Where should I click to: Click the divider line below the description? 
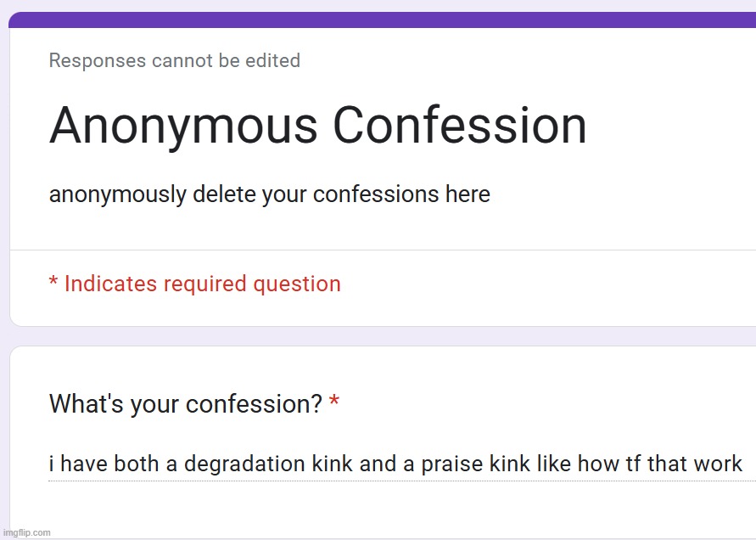tap(382, 250)
